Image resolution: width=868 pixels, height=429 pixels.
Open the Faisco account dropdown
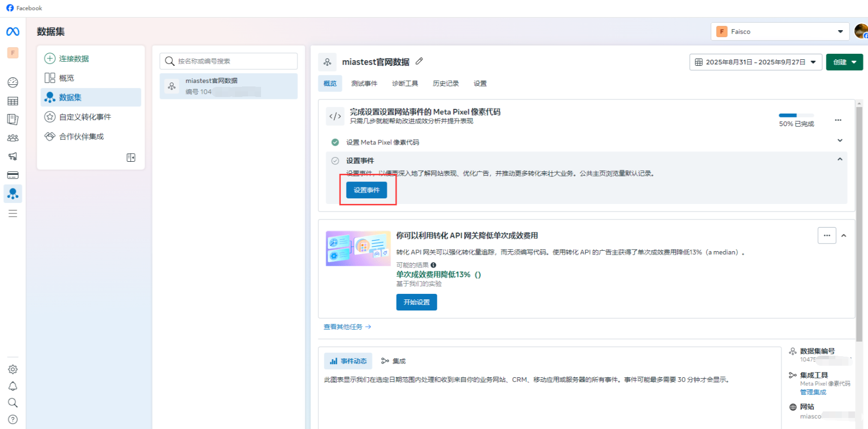pos(780,32)
